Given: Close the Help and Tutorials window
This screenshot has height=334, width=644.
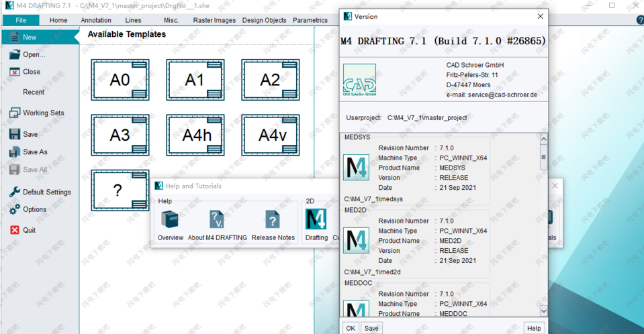Looking at the screenshot, I should (x=555, y=186).
